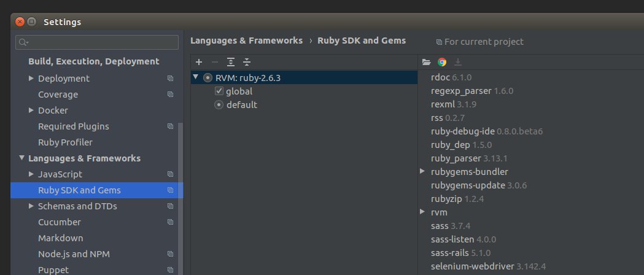The image size is (644, 275).
Task: Collapse the Languages & Frameworks section
Action: [21, 158]
